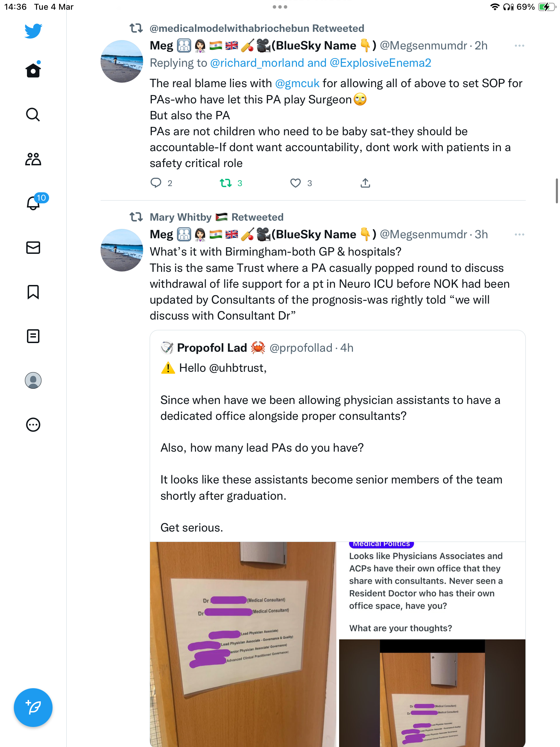
Task: Go to Home feed icon
Action: [x=33, y=70]
